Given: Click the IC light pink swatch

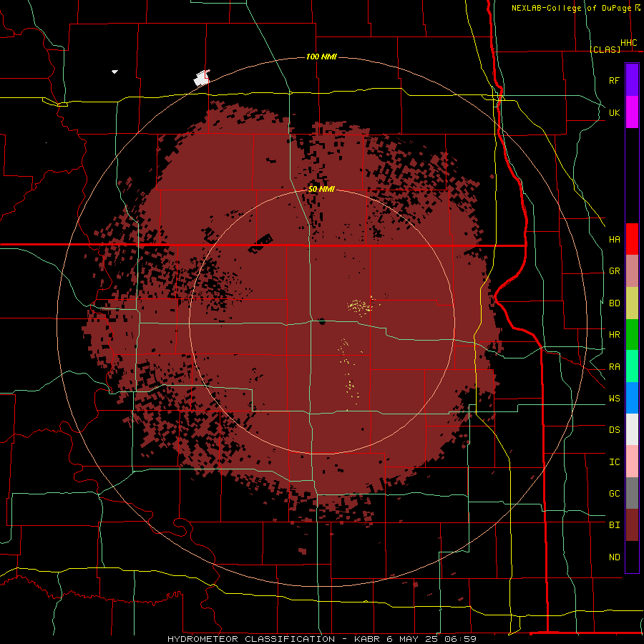Looking at the screenshot, I should pos(632,462).
